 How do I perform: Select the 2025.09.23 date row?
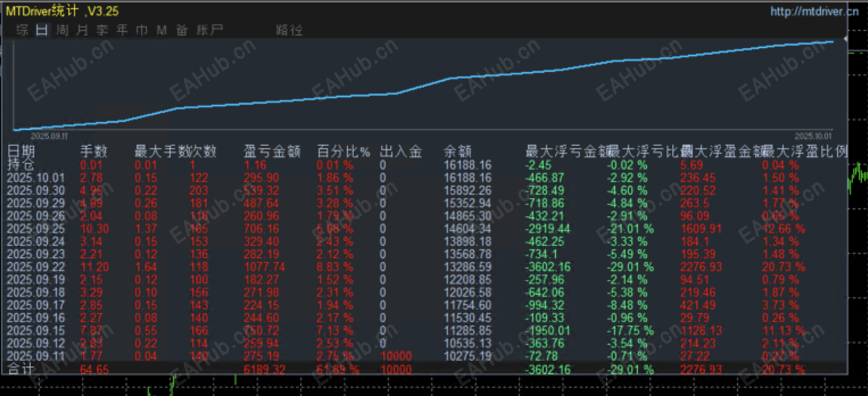(35, 254)
